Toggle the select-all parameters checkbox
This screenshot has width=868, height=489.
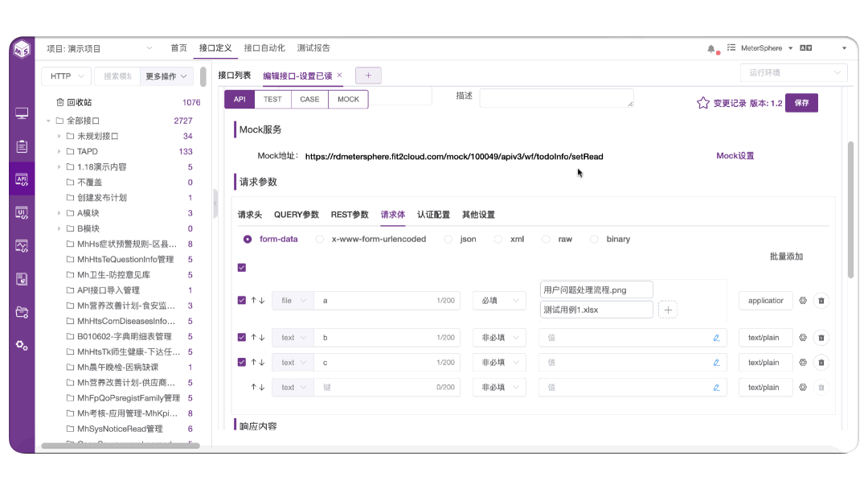242,268
